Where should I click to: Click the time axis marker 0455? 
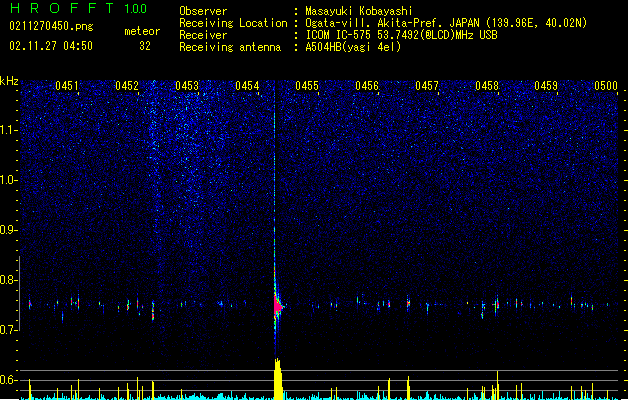pos(307,86)
